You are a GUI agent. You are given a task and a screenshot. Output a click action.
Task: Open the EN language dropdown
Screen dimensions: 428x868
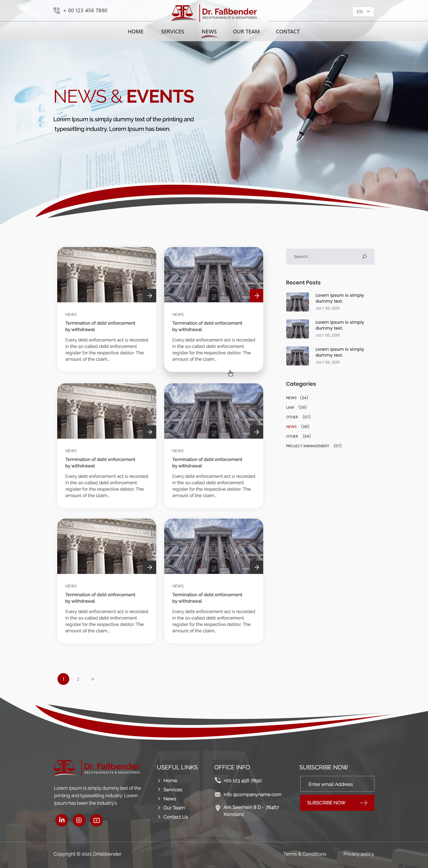tap(363, 12)
